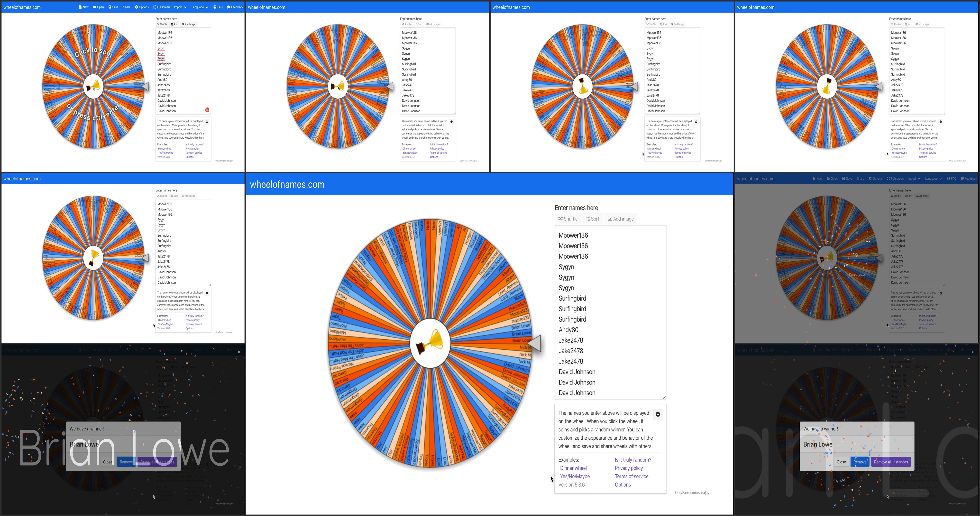Open the large Dinner wheel example link
This screenshot has width=980, height=516.
pyautogui.click(x=573, y=468)
